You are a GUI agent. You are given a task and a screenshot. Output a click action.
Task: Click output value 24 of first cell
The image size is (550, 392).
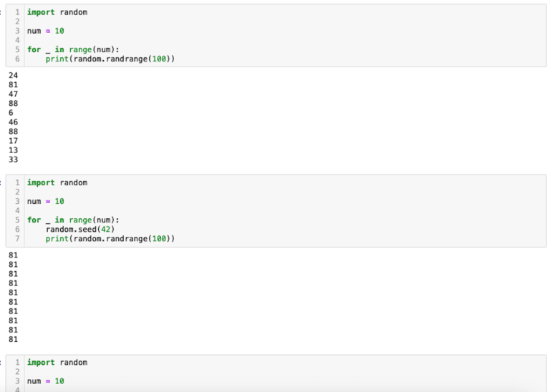coord(14,75)
